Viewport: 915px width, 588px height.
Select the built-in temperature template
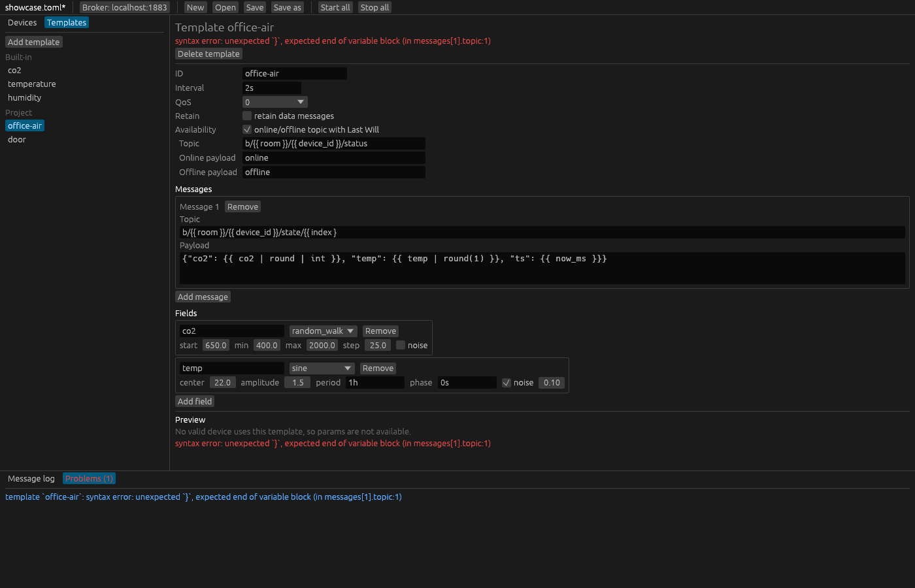point(32,84)
